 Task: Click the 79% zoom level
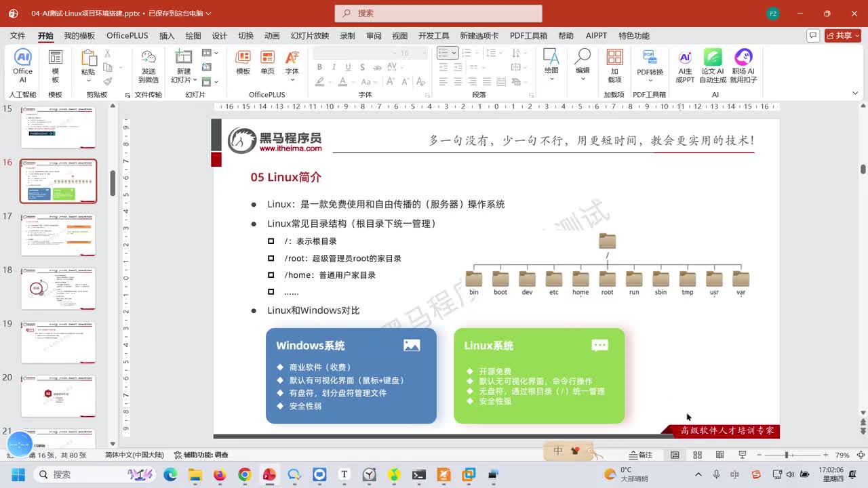842,455
